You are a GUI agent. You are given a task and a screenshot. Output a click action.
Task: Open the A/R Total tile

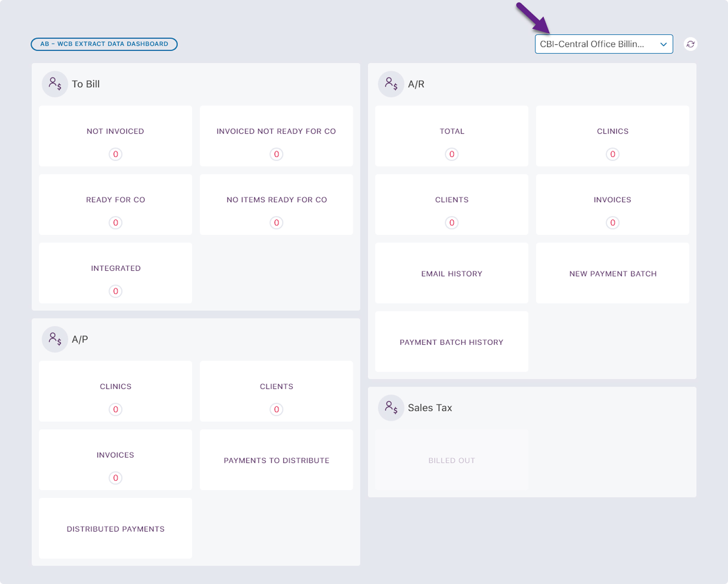(452, 136)
